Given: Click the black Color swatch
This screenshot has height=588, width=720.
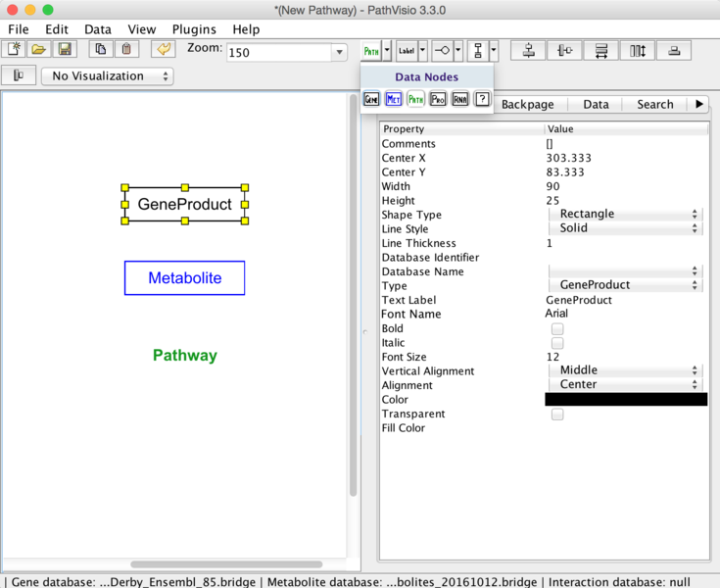Looking at the screenshot, I should (x=626, y=399).
